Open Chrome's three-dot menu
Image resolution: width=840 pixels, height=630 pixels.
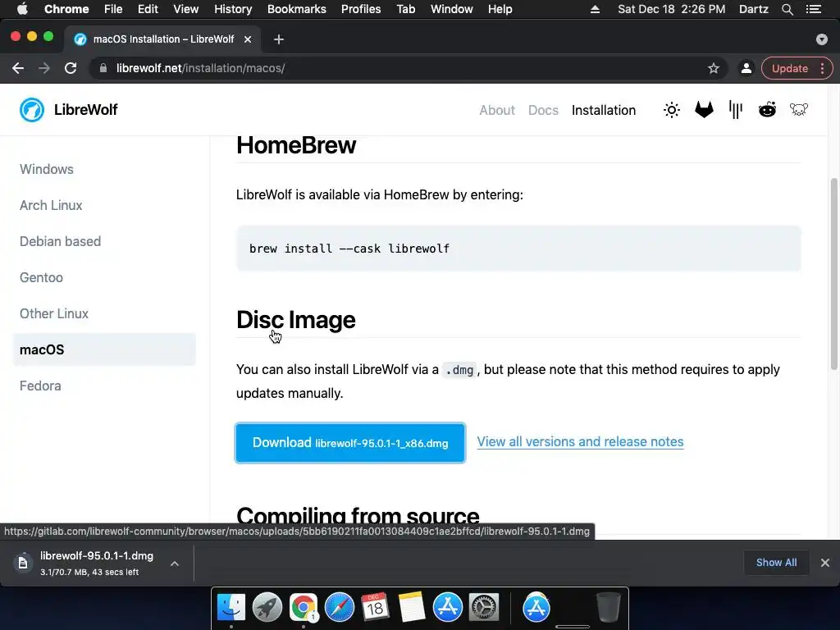coord(822,68)
